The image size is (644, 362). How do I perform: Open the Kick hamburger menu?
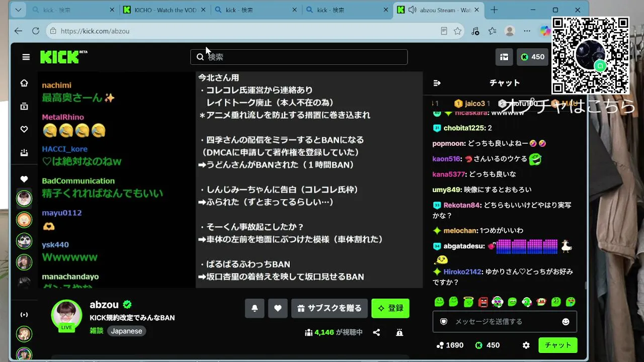pos(26,57)
